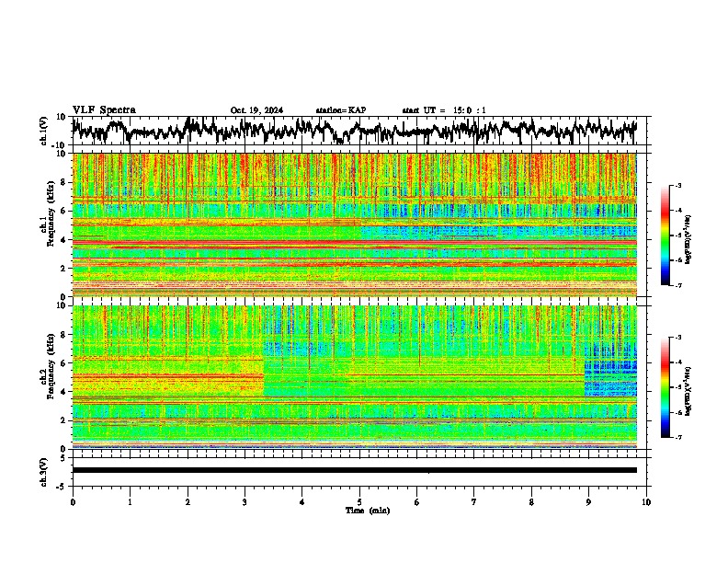Click the 'ch.3(V)' axis label
Image resolution: width=728 pixels, height=563 pixels.
point(44,472)
